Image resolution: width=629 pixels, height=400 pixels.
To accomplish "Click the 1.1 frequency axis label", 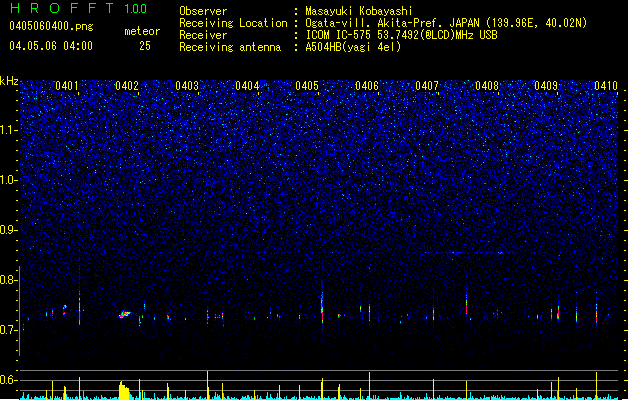I will pyautogui.click(x=9, y=130).
